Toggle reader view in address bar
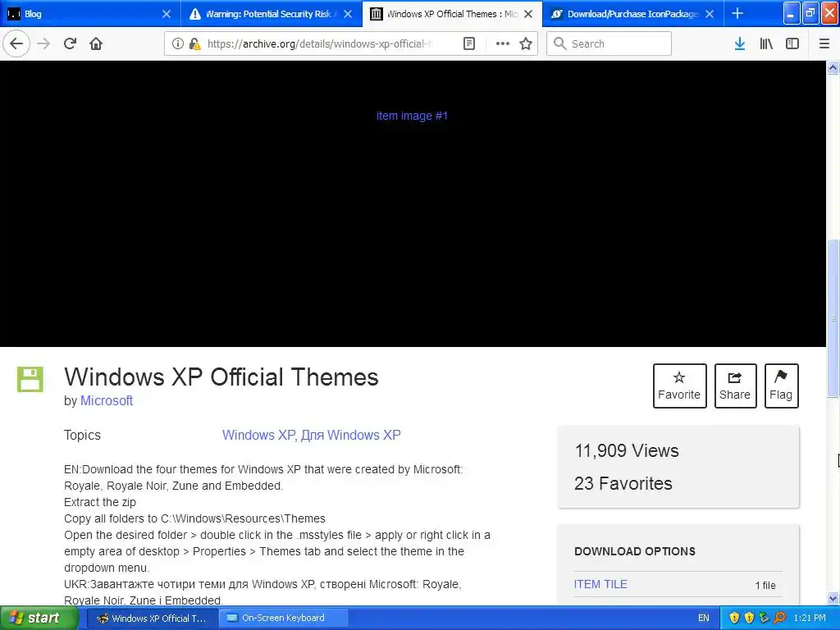The width and height of the screenshot is (840, 630). click(468, 43)
